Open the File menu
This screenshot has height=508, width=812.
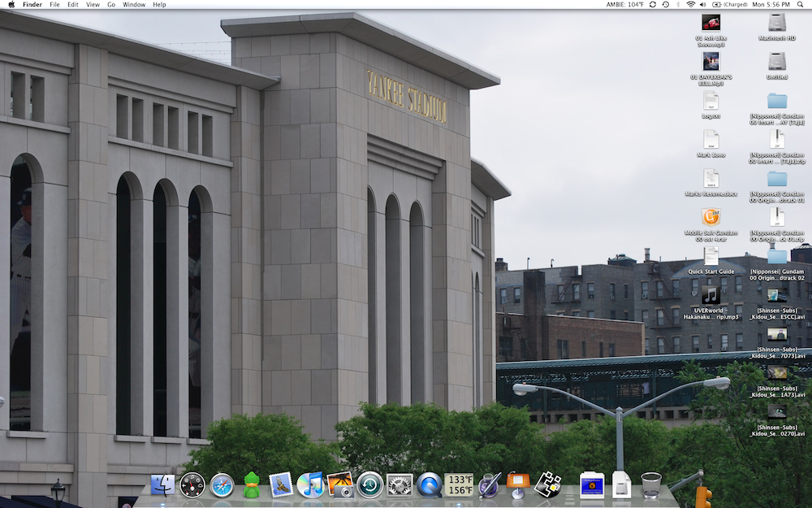pos(54,4)
